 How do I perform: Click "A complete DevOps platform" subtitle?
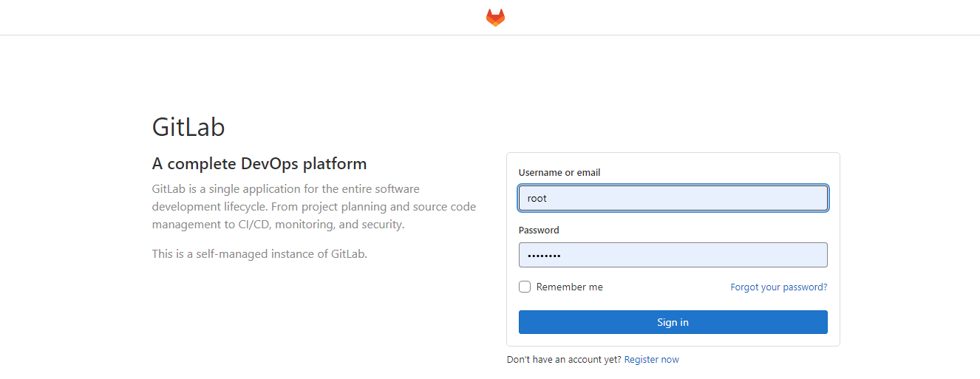[259, 163]
